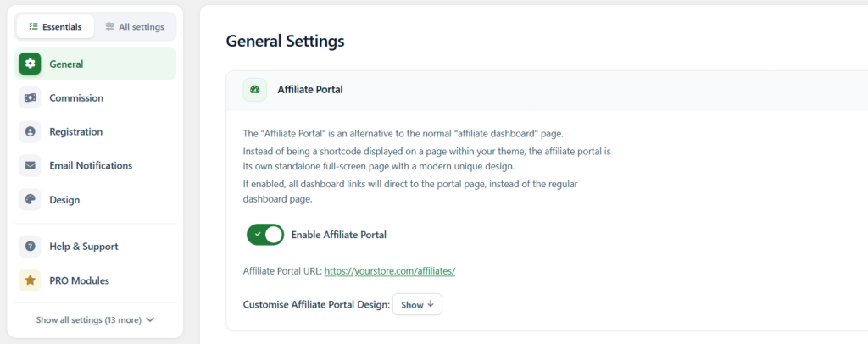Screen dimensions: 868x344
Task: Expand Customise Affiliate Portal Design with Show
Action: point(417,304)
